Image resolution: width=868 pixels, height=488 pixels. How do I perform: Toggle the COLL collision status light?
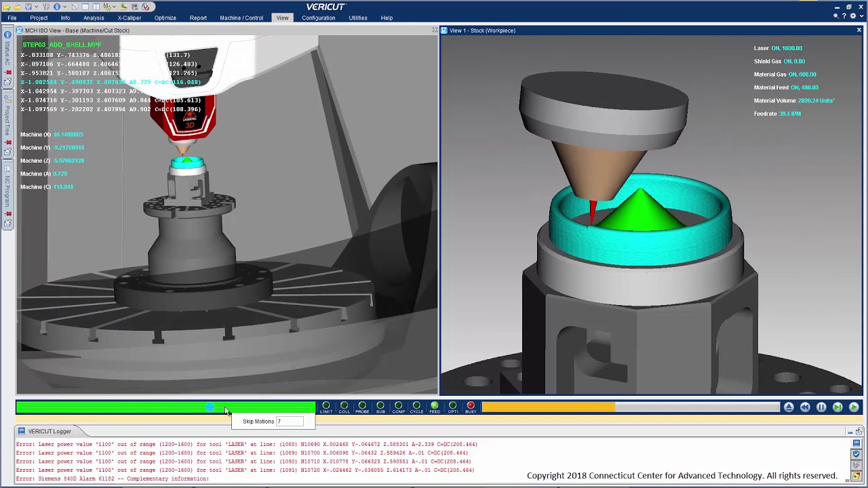click(x=344, y=407)
